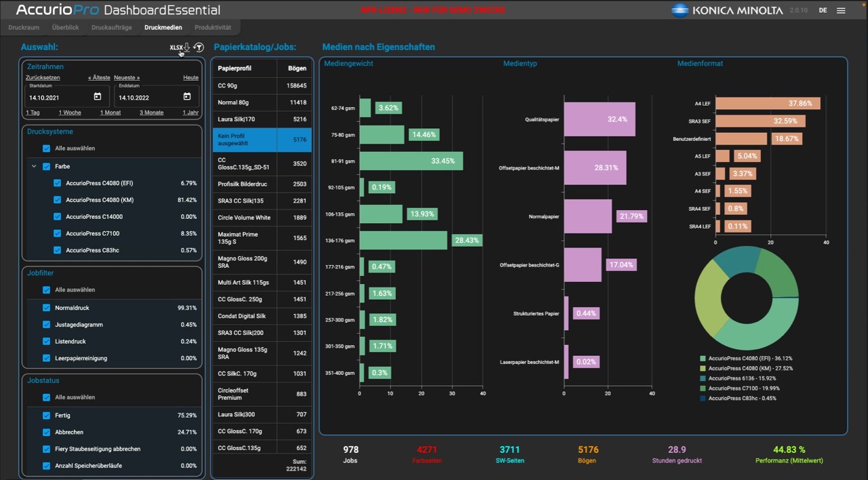Image resolution: width=868 pixels, height=480 pixels.
Task: Toggle the Abbrechen job status checkbox
Action: (46, 433)
